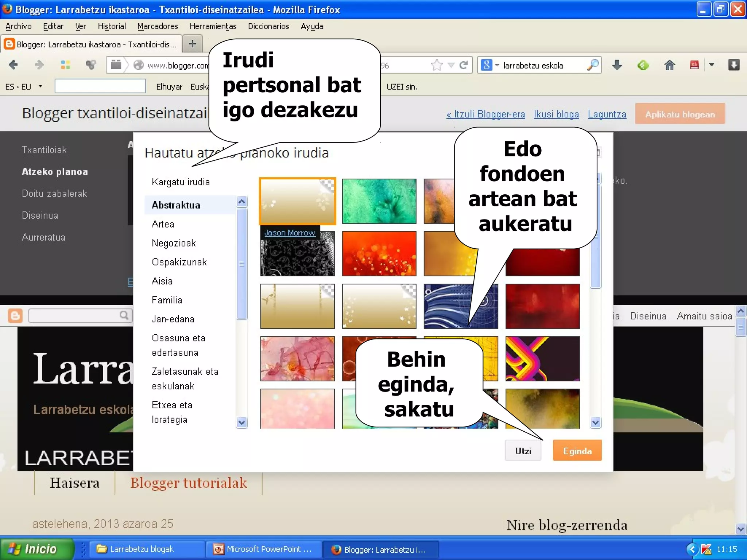Open ES-EU language dropdown arrow
The height and width of the screenshot is (560, 747).
(x=40, y=86)
